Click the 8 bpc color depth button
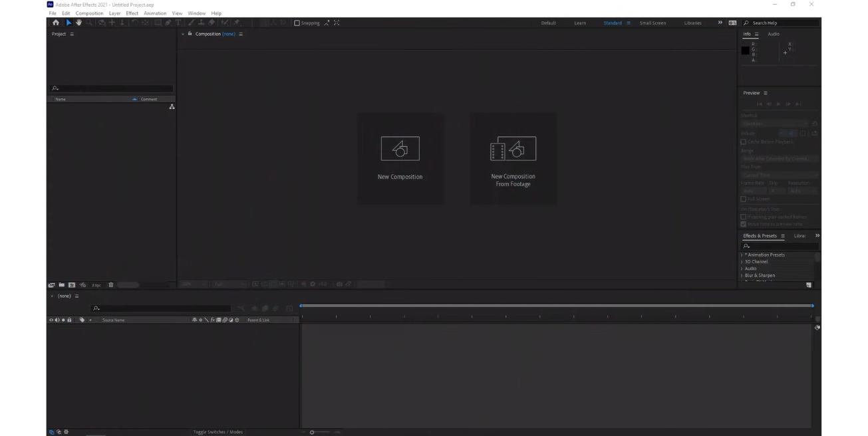The height and width of the screenshot is (436, 868). (96, 285)
